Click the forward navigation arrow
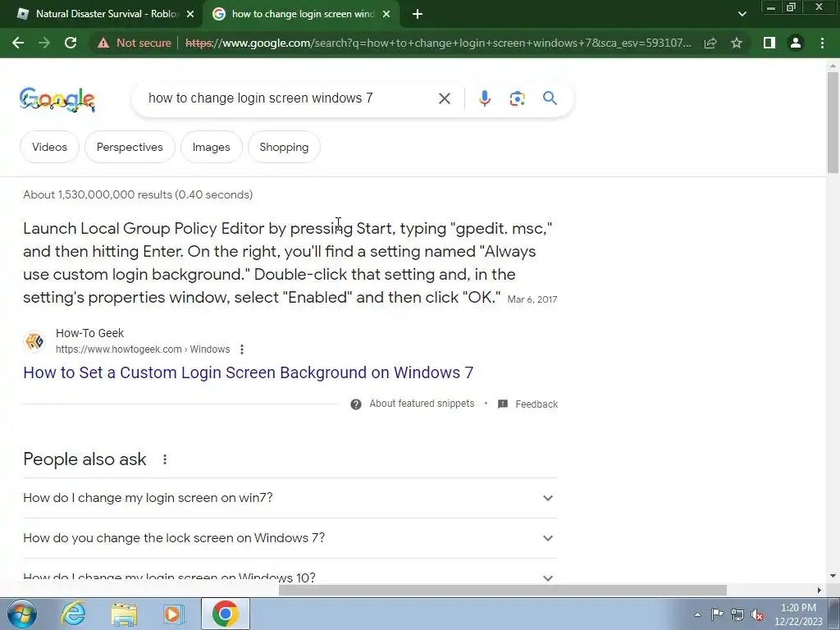This screenshot has width=840, height=630. 44,43
